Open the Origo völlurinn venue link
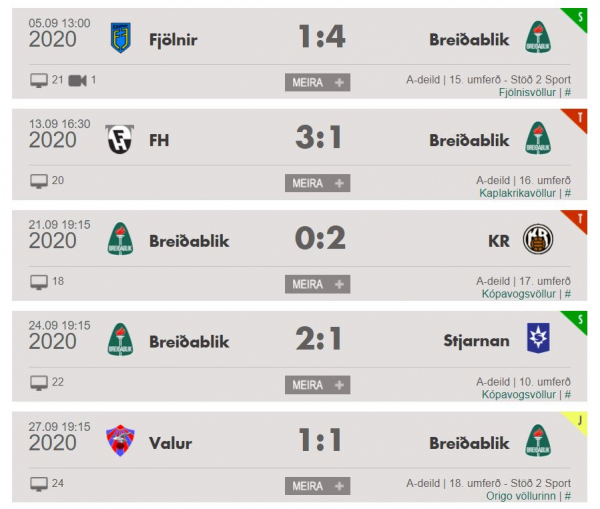This screenshot has width=600, height=509. coord(520,496)
